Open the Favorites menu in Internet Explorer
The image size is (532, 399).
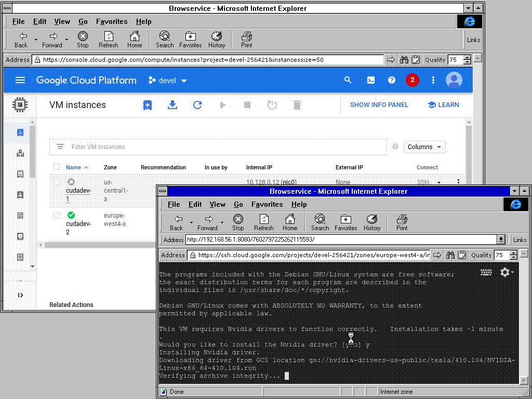pos(112,22)
